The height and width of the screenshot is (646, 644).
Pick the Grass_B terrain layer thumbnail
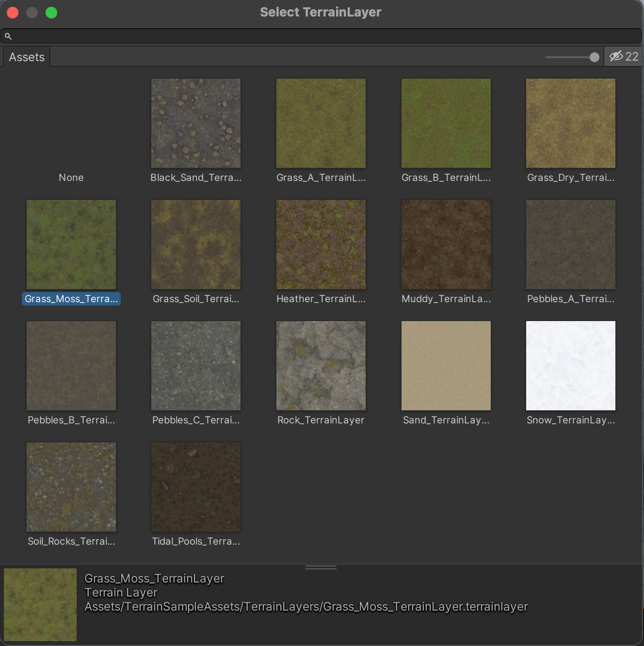446,123
